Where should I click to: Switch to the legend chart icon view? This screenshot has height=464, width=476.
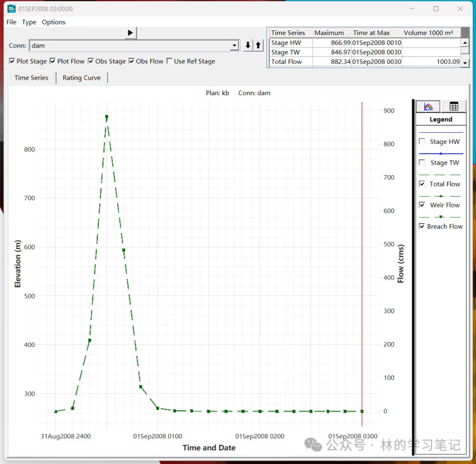tap(428, 106)
